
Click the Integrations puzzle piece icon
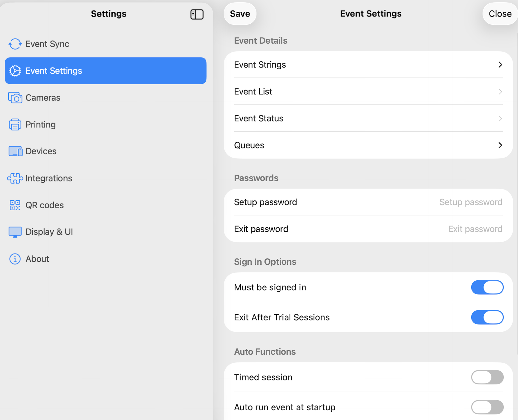click(x=15, y=178)
